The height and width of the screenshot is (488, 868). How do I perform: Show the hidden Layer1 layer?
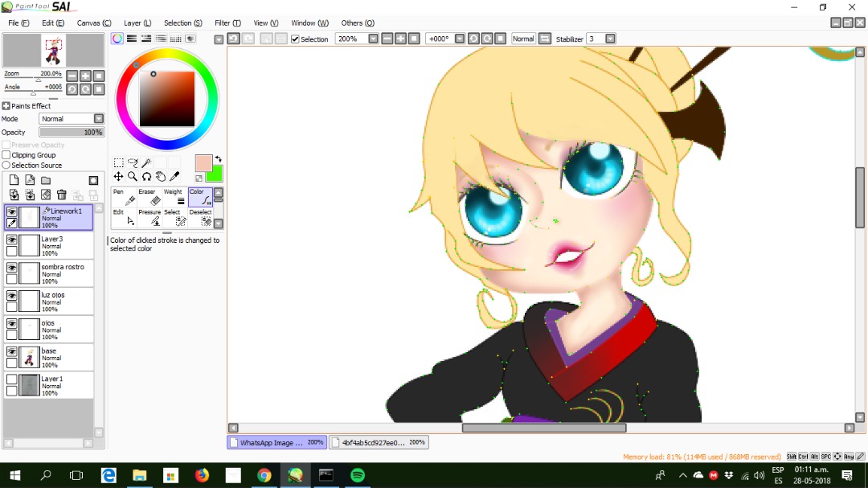click(x=11, y=379)
